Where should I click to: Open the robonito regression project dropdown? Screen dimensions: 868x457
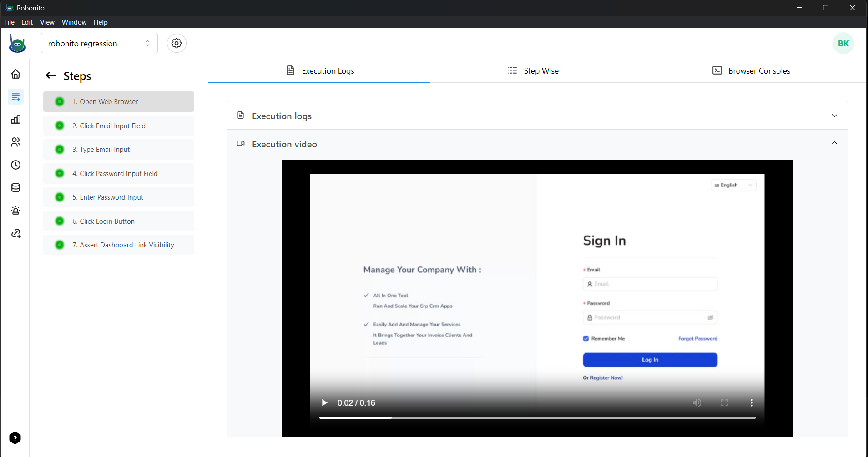(99, 43)
